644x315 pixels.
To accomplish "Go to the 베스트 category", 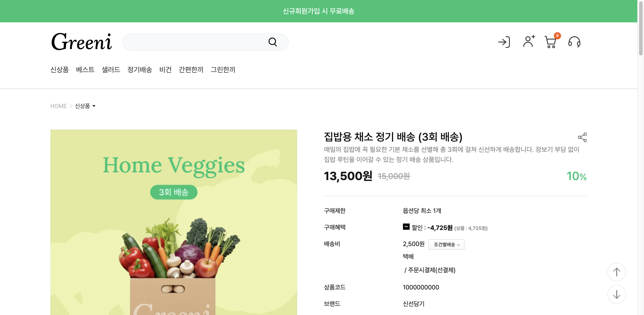I will tap(85, 70).
